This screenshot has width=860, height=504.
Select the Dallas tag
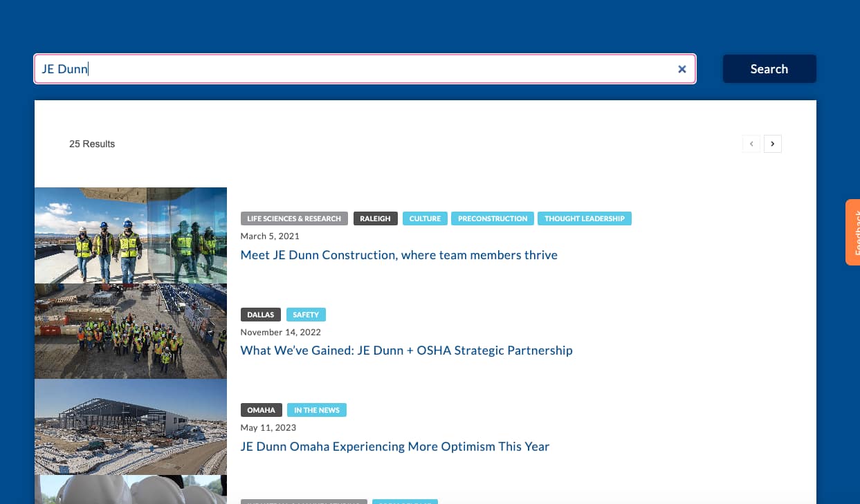coord(261,315)
